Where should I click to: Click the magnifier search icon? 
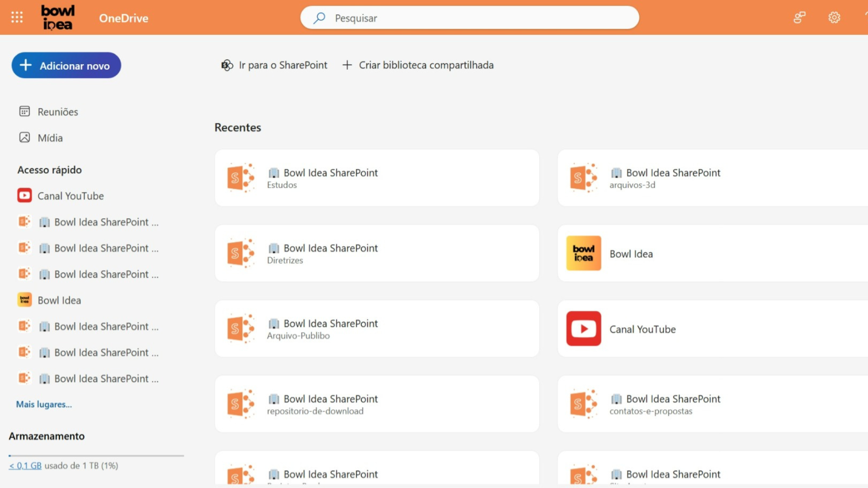point(319,18)
